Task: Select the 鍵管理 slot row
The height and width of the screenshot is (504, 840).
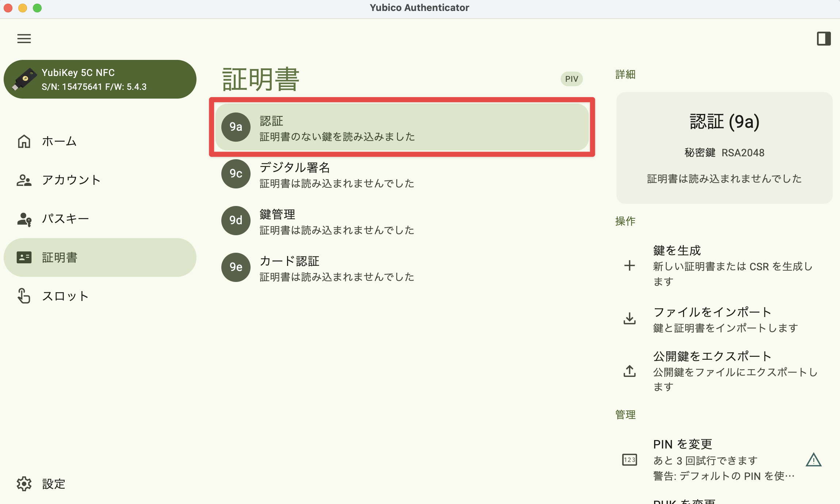Action: click(402, 221)
